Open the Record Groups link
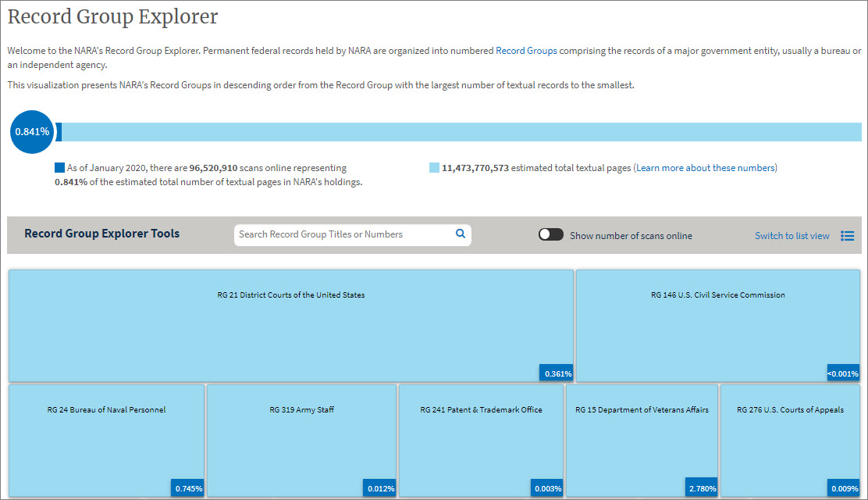This screenshot has height=500, width=868. coord(525,50)
